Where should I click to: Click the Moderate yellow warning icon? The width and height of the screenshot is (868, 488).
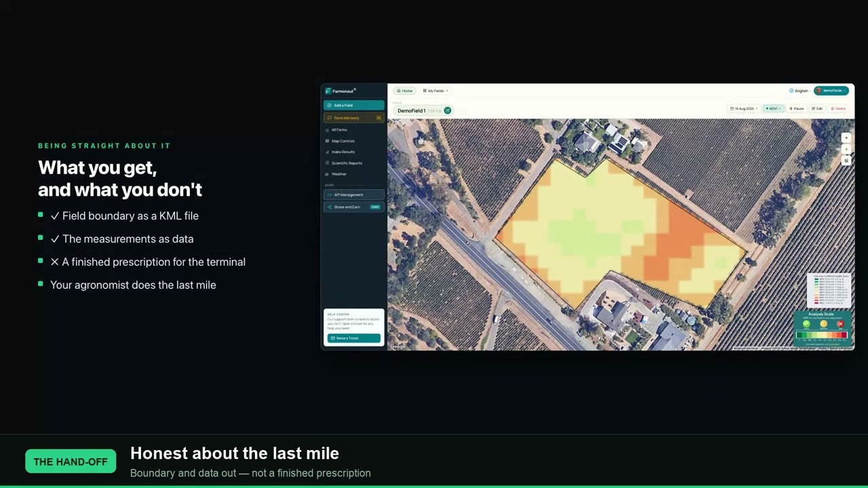point(823,324)
